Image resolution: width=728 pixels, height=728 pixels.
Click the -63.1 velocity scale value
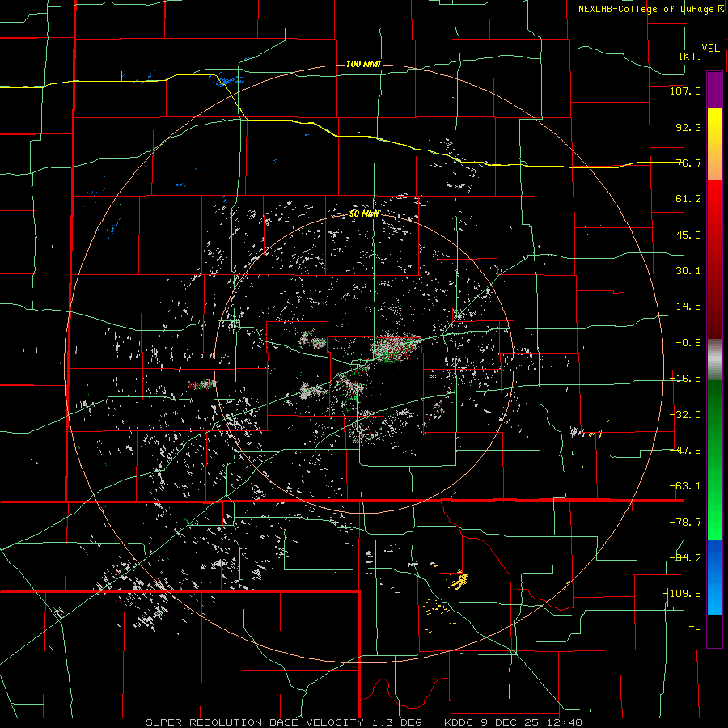[x=685, y=486]
